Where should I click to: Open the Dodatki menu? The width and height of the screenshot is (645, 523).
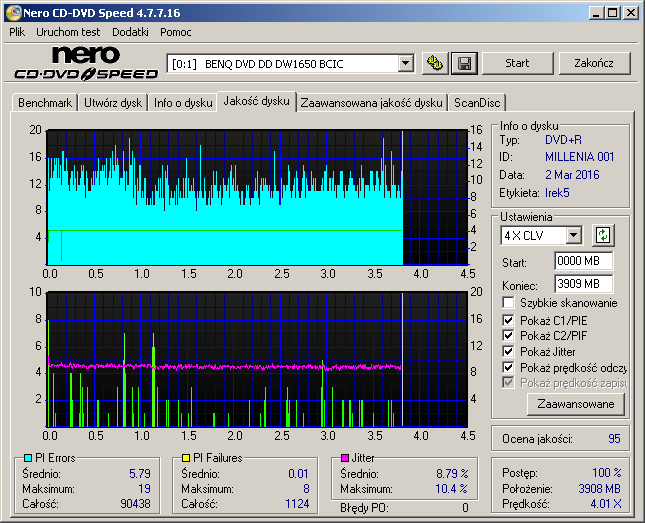[130, 32]
